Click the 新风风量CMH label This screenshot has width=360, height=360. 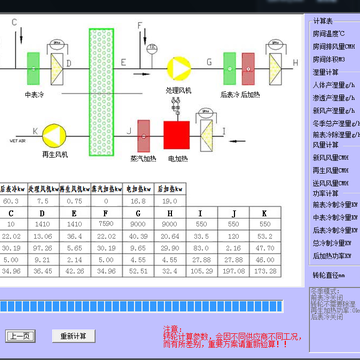click(331, 157)
